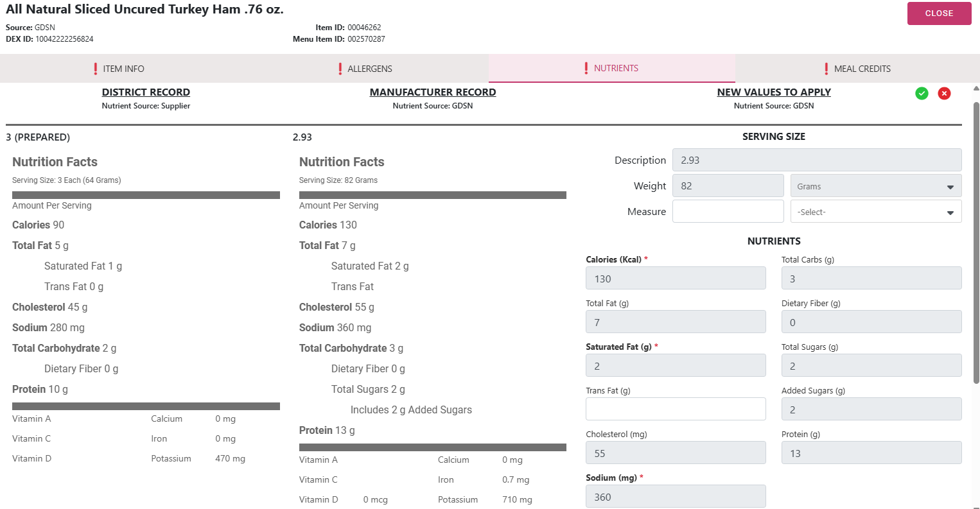Open the Allergens tab
This screenshot has height=509, width=980.
point(367,69)
